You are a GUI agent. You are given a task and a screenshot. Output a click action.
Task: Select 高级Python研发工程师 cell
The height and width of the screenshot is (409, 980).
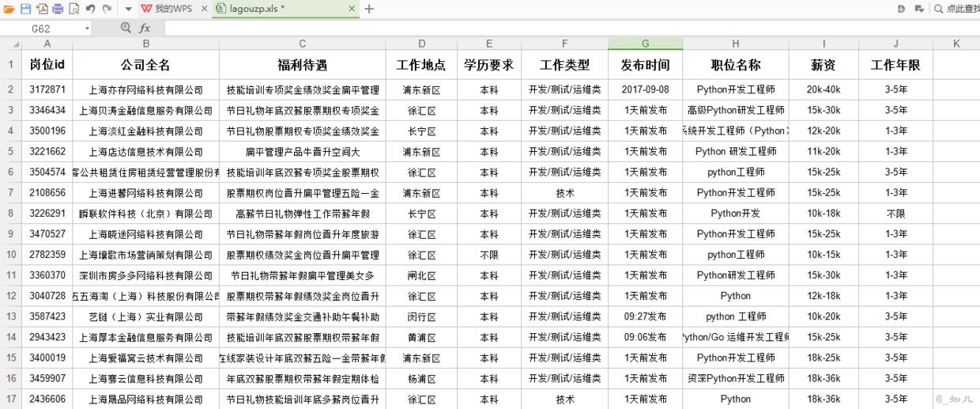click(x=736, y=111)
